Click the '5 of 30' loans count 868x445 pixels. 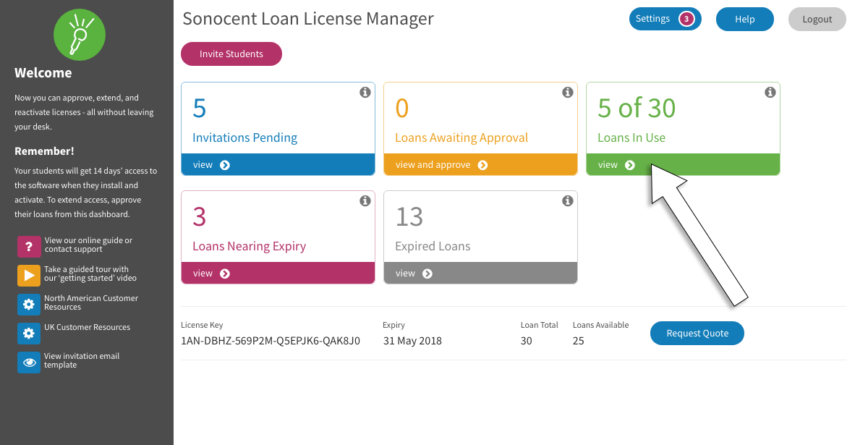pyautogui.click(x=637, y=108)
